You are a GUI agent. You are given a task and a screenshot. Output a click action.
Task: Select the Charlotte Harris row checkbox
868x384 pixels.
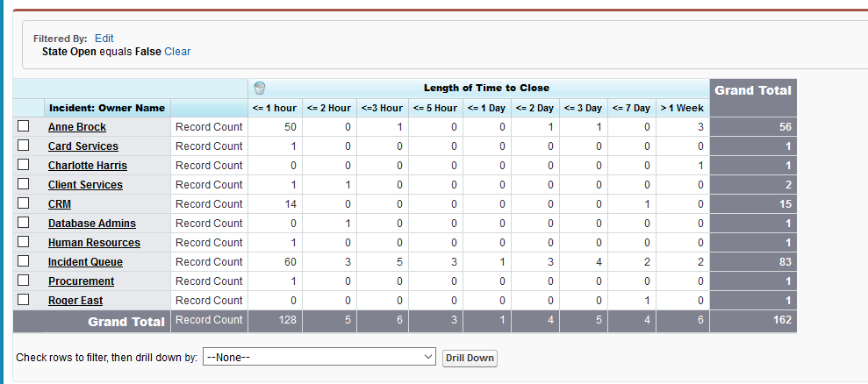pyautogui.click(x=24, y=166)
